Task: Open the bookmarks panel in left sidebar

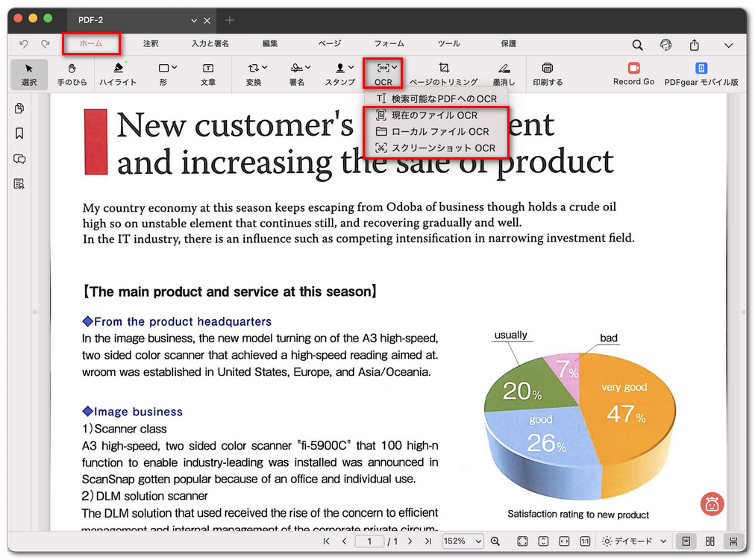Action: [19, 133]
